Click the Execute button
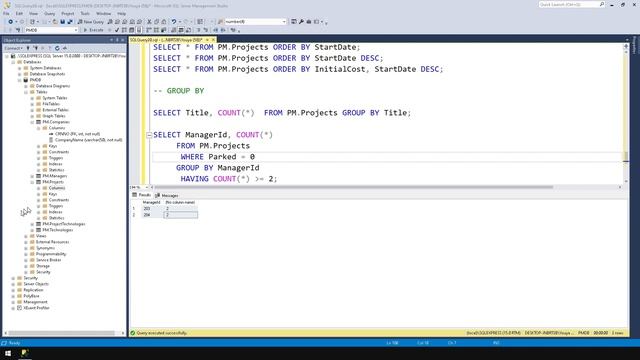The width and height of the screenshot is (640, 360). coord(93,30)
